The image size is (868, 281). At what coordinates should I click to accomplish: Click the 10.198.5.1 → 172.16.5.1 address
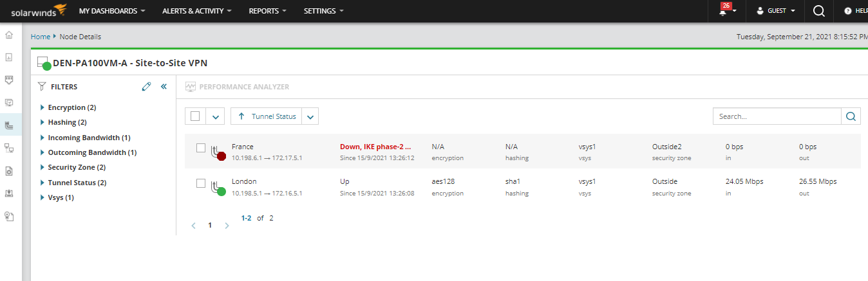pyautogui.click(x=267, y=193)
